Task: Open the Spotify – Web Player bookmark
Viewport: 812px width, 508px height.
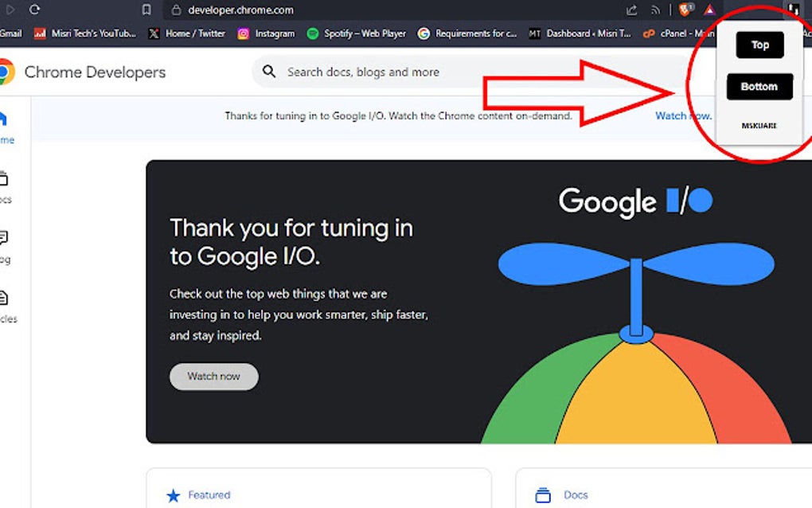Action: point(357,33)
